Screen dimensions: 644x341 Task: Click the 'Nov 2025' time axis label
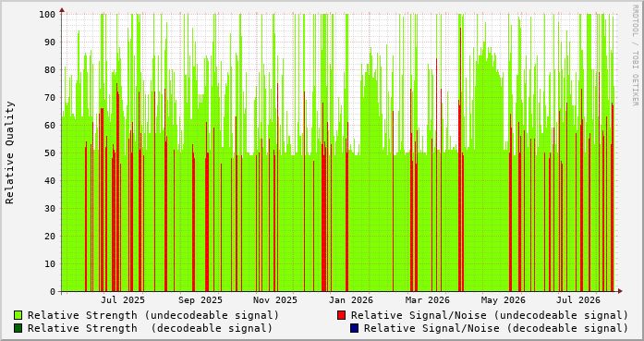click(274, 300)
